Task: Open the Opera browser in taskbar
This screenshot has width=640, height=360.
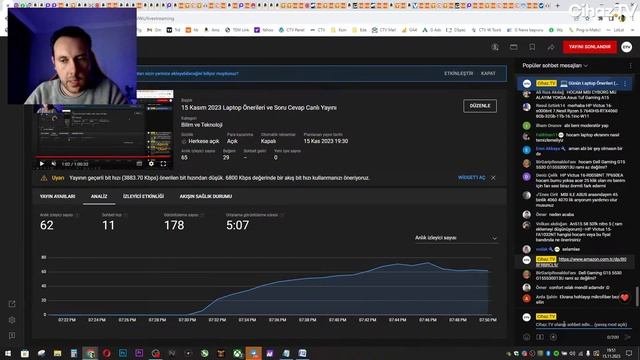Action: [107, 353]
